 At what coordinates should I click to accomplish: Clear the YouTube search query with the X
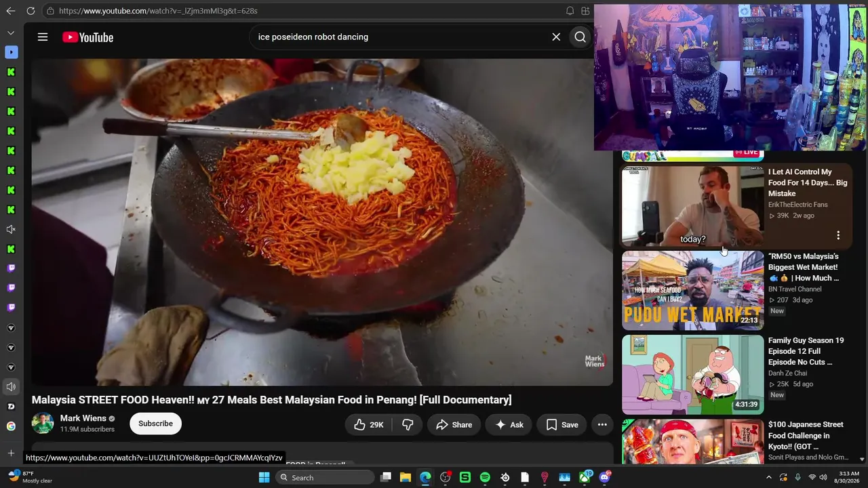tap(556, 37)
